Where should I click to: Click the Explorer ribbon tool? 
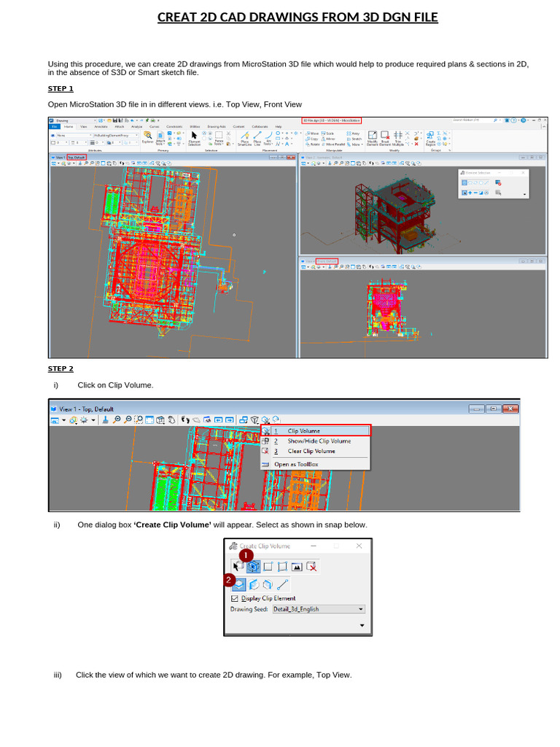tap(147, 138)
